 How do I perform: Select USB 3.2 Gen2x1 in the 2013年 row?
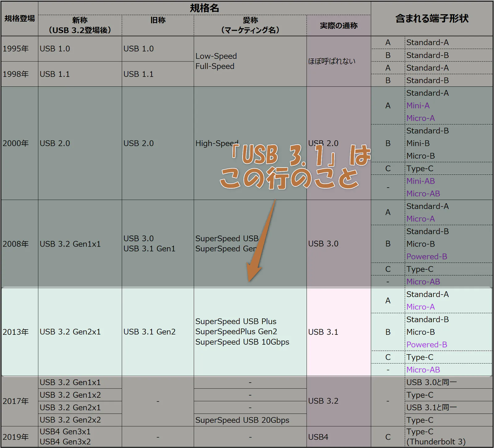(80, 332)
